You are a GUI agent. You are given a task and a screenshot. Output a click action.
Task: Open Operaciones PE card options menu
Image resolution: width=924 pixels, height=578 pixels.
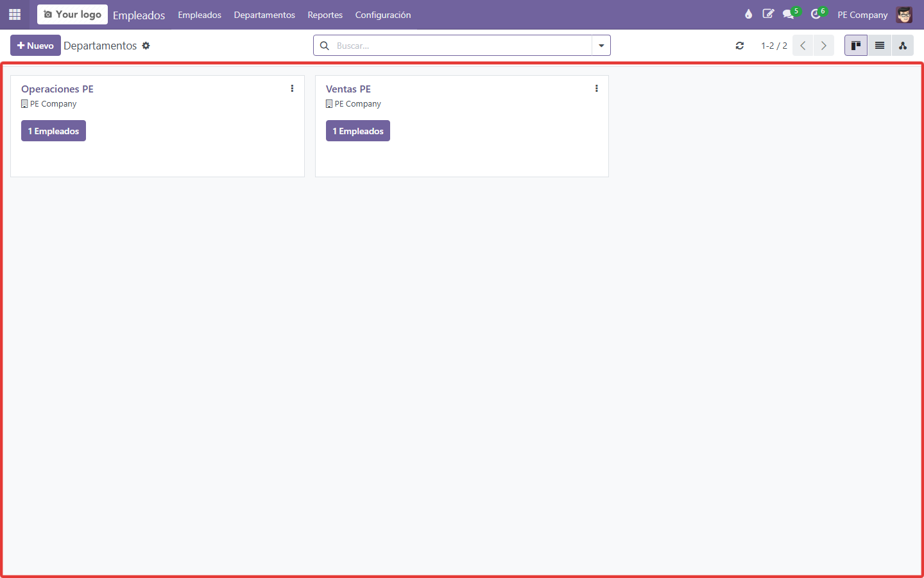click(292, 89)
